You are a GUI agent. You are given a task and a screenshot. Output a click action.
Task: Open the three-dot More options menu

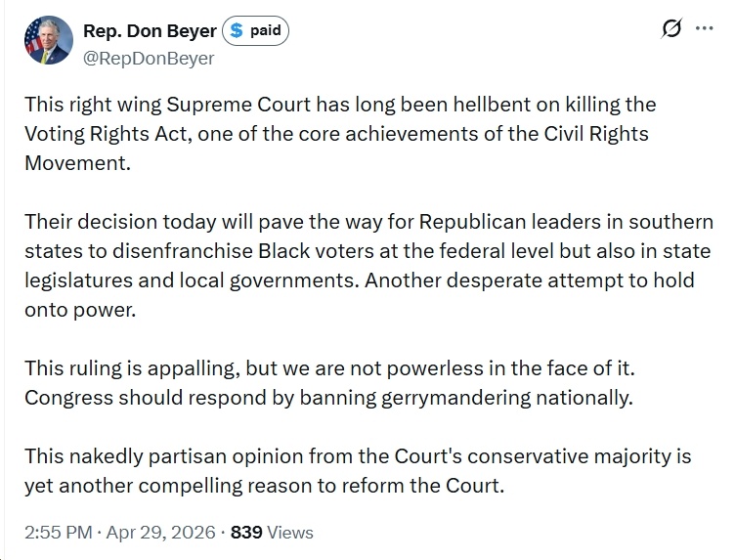[704, 28]
